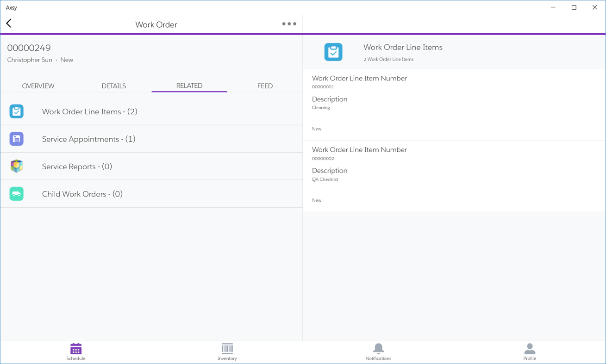Click the Child Work Orders van icon
The height and width of the screenshot is (364, 606).
[x=16, y=194]
